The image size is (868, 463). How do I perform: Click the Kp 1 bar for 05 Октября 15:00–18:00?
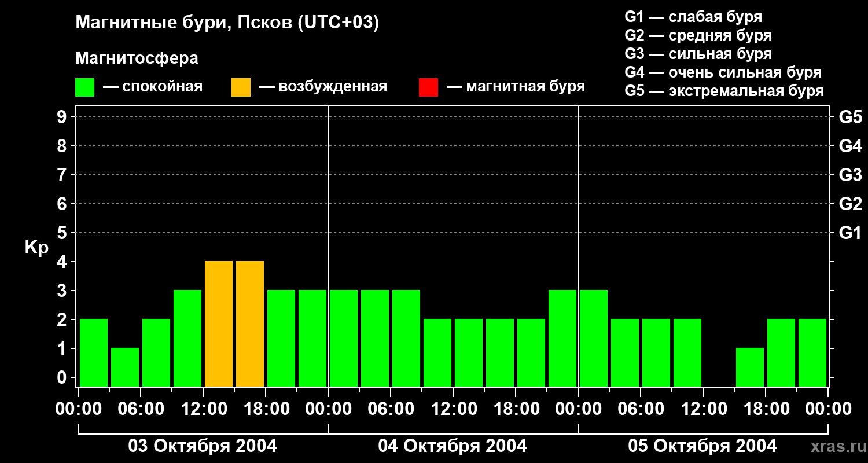tap(750, 367)
